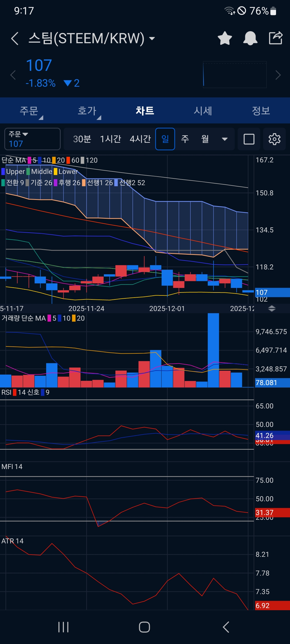The image size is (290, 644).
Task: Tap the volume 78.081 axis tag
Action: pos(272,383)
